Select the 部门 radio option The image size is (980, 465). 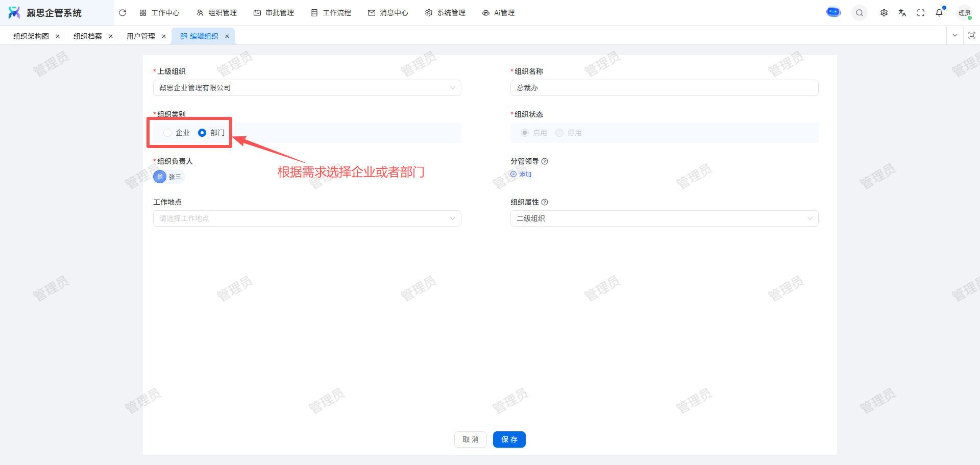202,133
